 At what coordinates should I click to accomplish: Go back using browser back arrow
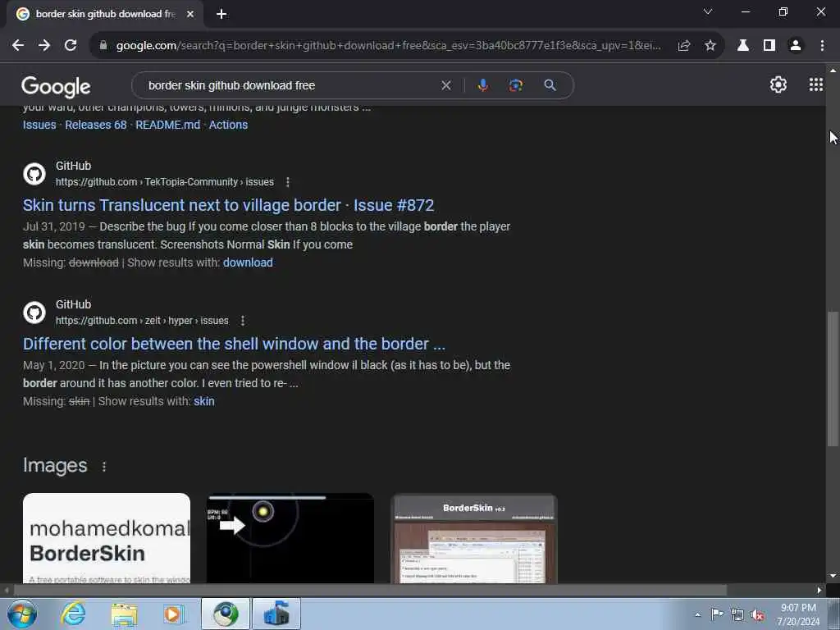(x=18, y=46)
